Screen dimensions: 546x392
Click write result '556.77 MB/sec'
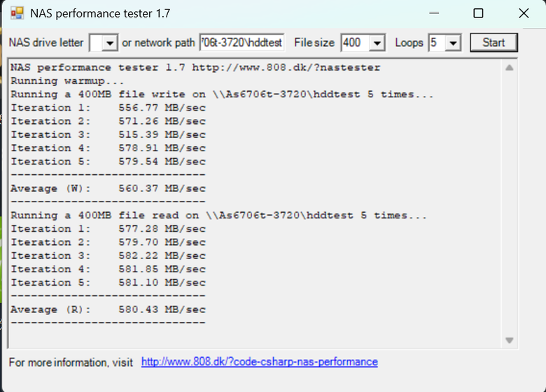(162, 108)
